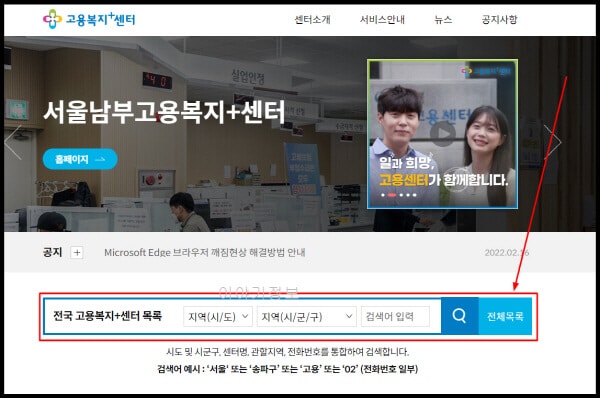The image size is (600, 398).
Task: Click the 홈페이지 button
Action: click(x=80, y=159)
